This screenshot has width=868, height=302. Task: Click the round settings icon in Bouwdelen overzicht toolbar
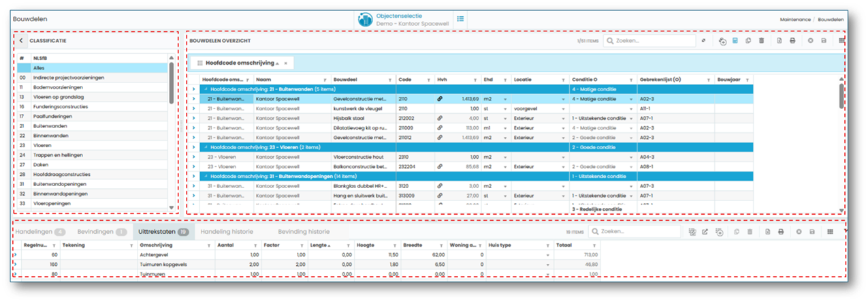pos(810,41)
